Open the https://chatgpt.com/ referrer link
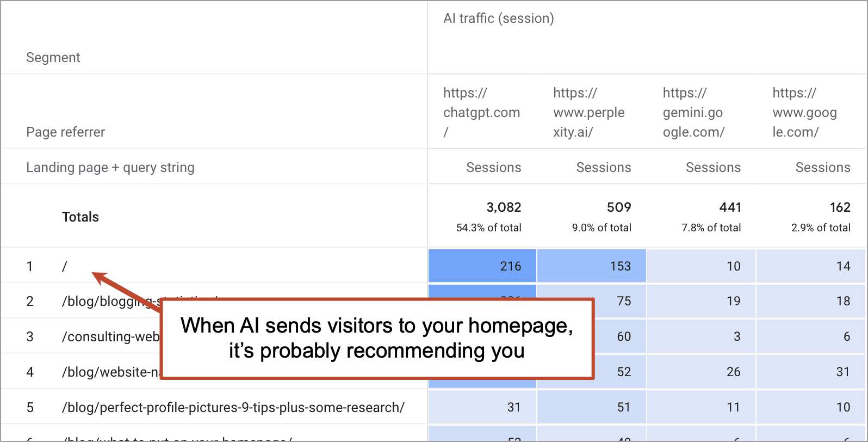 pyautogui.click(x=482, y=112)
